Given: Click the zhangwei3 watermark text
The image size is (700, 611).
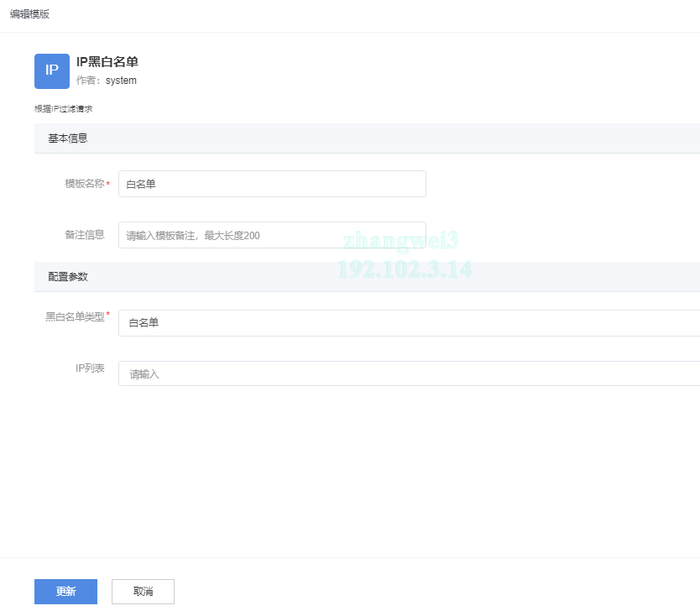Looking at the screenshot, I should click(x=401, y=241).
